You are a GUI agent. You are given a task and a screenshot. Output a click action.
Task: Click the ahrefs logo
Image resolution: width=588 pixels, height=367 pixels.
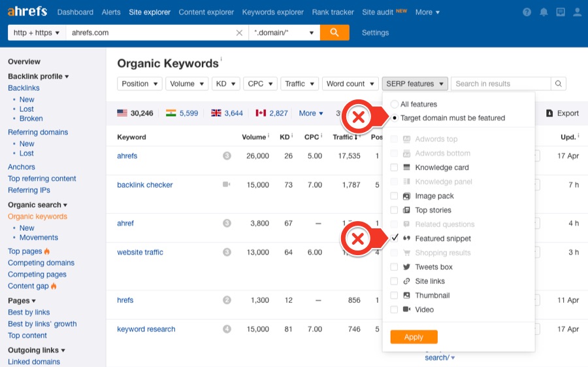(x=27, y=12)
